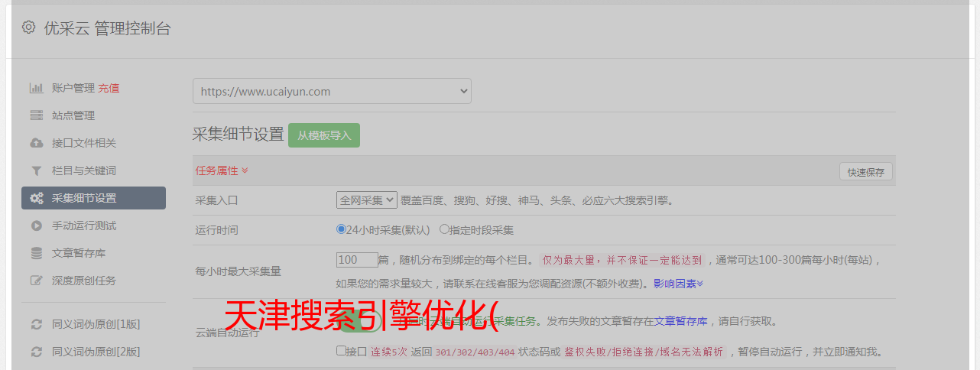
Task: Click the hourly max count input field
Action: (357, 259)
